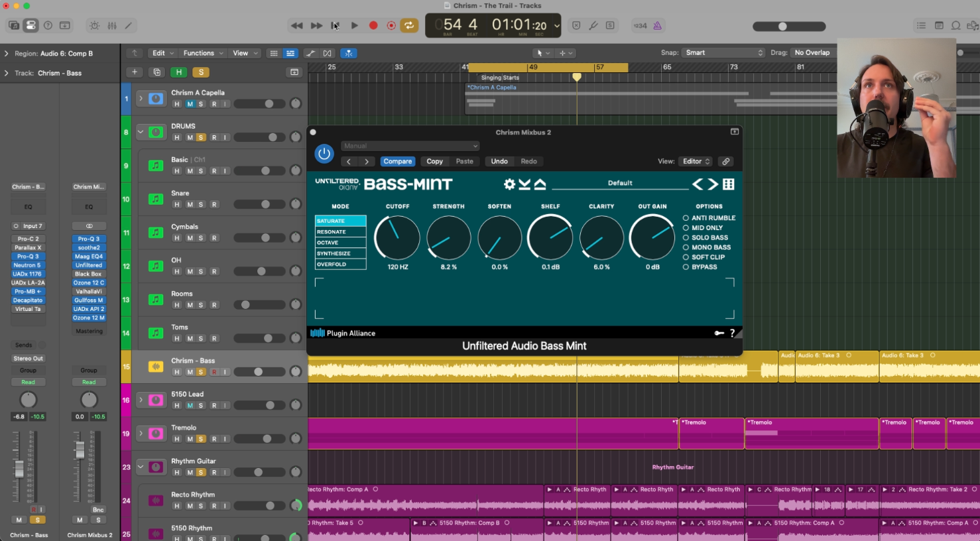
Task: Rewind with the double-left arrow
Action: [x=296, y=26]
